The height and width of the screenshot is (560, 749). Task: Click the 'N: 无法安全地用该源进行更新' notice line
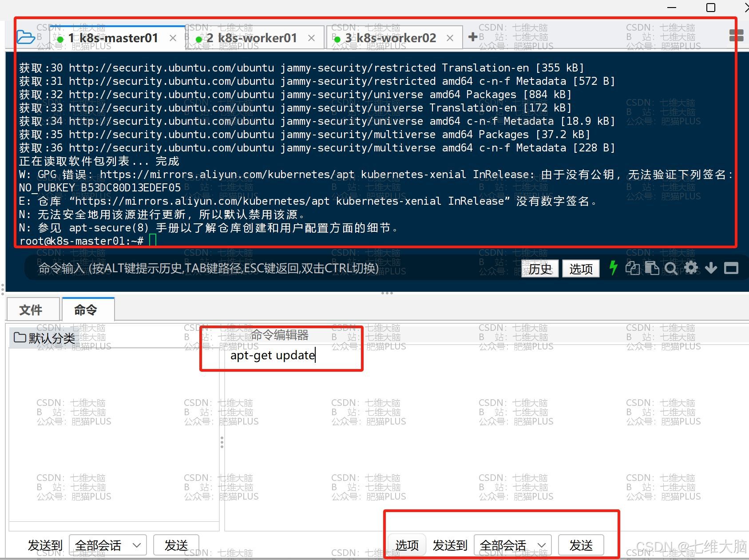[162, 214]
